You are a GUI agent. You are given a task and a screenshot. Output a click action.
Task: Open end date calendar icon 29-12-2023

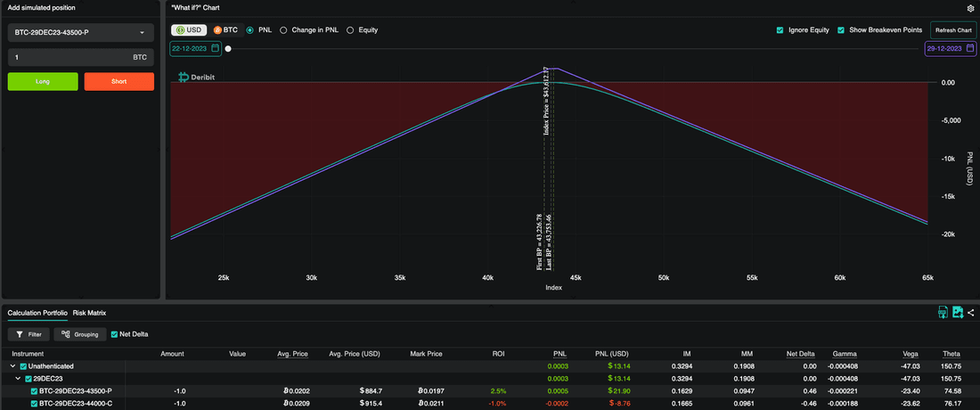click(x=970, y=48)
